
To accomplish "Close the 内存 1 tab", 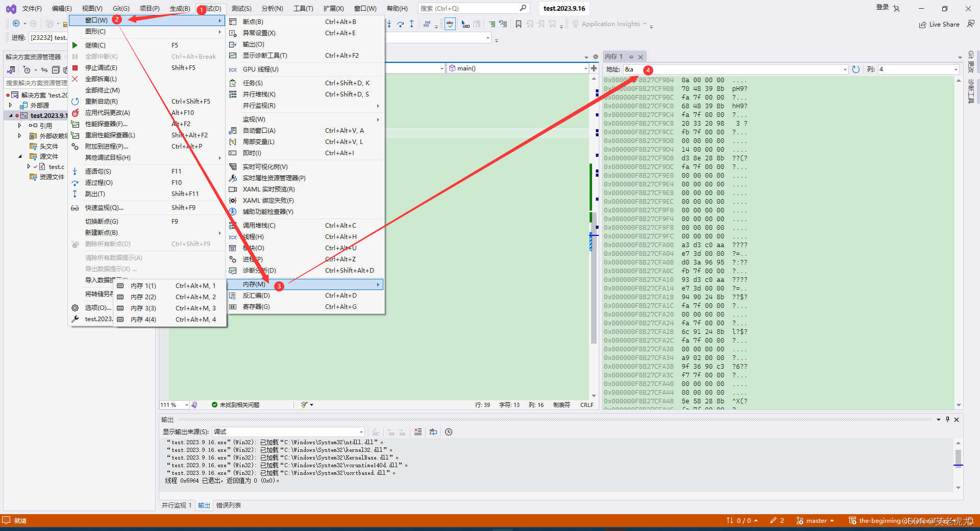I will (x=641, y=57).
